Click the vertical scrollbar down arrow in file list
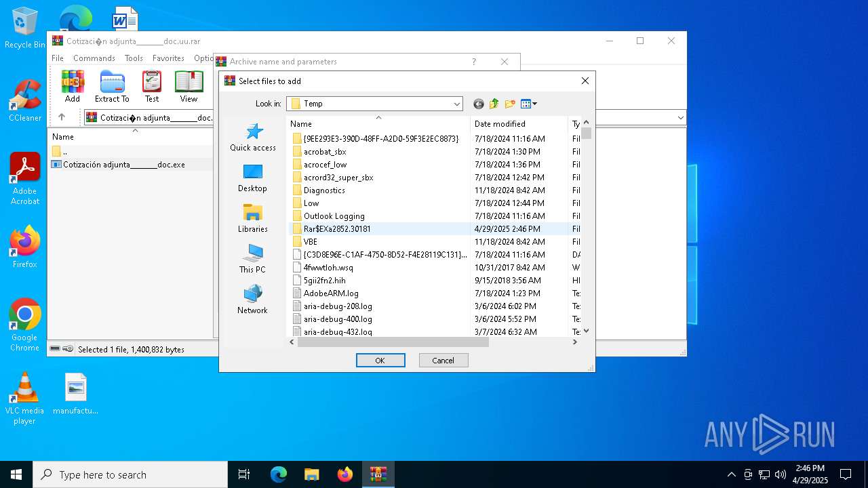868x488 pixels. coord(587,331)
